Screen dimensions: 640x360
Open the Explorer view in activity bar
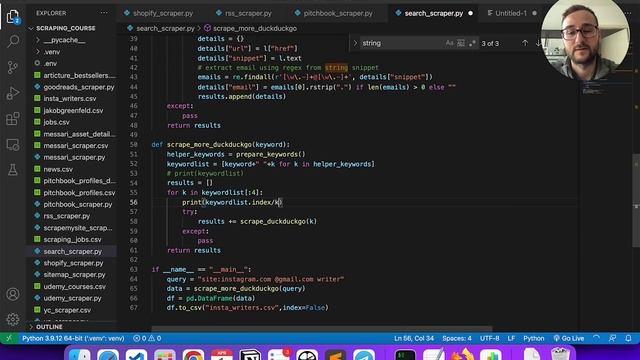pos(13,17)
